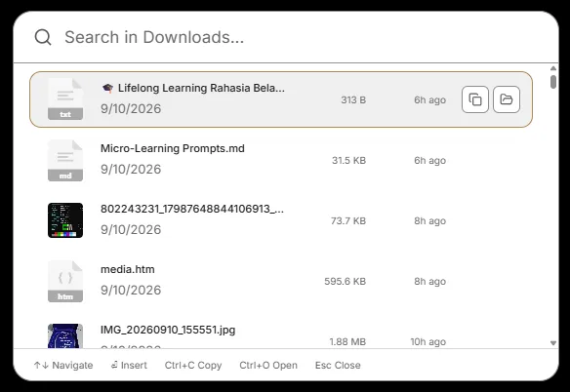Click the list scrollbar thumb
Viewport: 570px width, 392px height.
[x=553, y=82]
